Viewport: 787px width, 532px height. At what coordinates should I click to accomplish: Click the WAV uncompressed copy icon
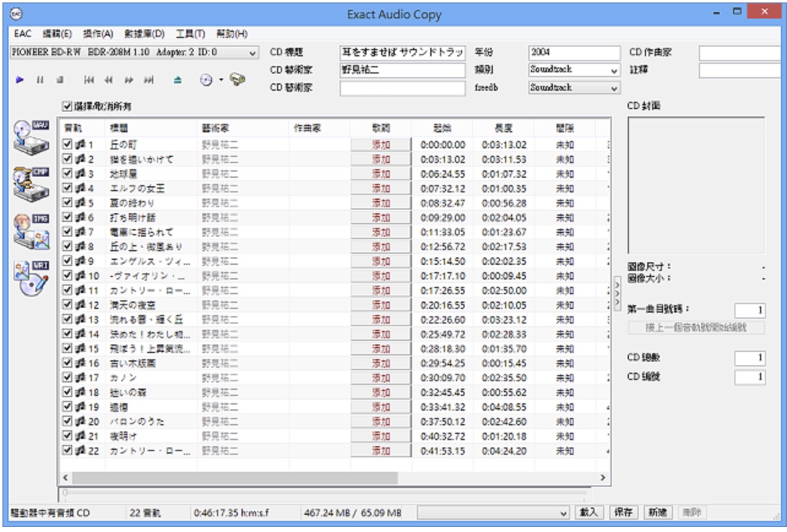coord(31,139)
